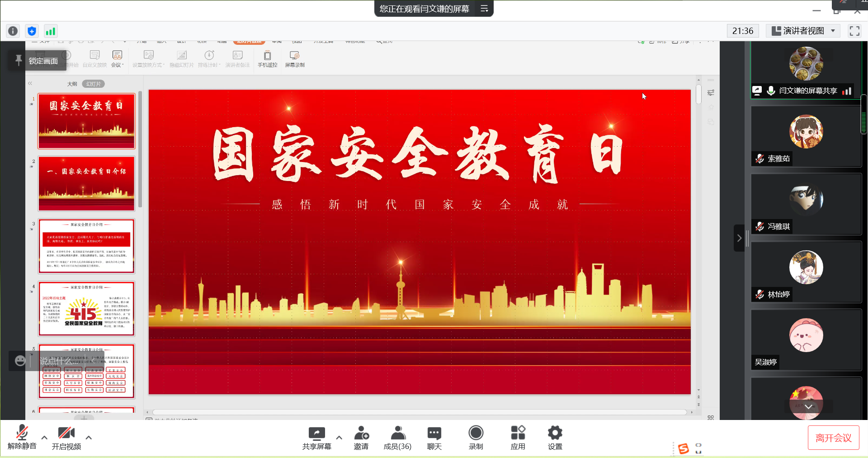
Task: Collapse the participant video panel
Action: click(x=739, y=238)
